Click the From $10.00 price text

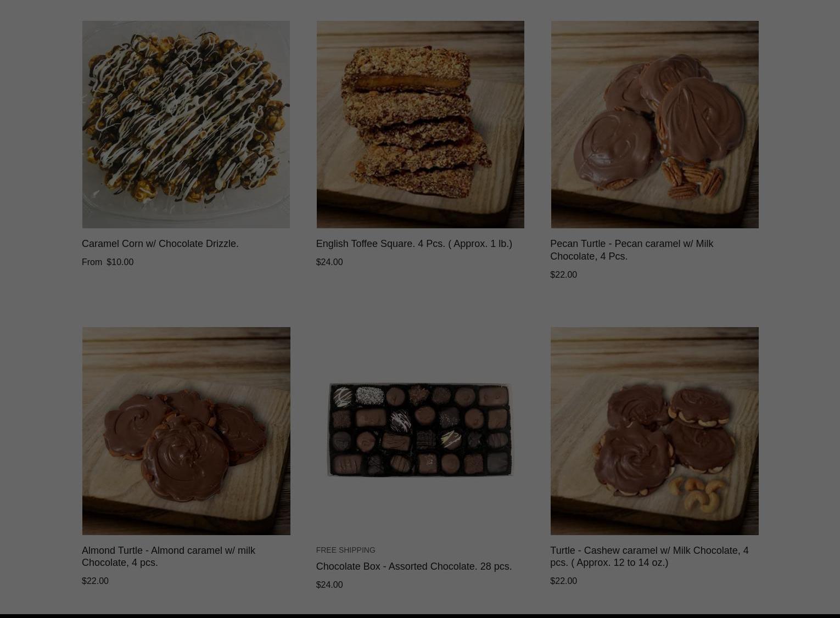point(108,262)
